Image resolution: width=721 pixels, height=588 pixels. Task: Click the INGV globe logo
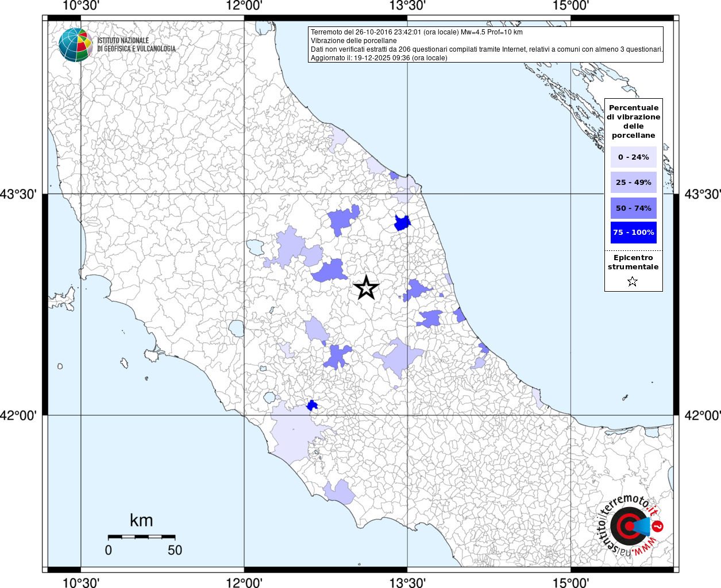(75, 45)
